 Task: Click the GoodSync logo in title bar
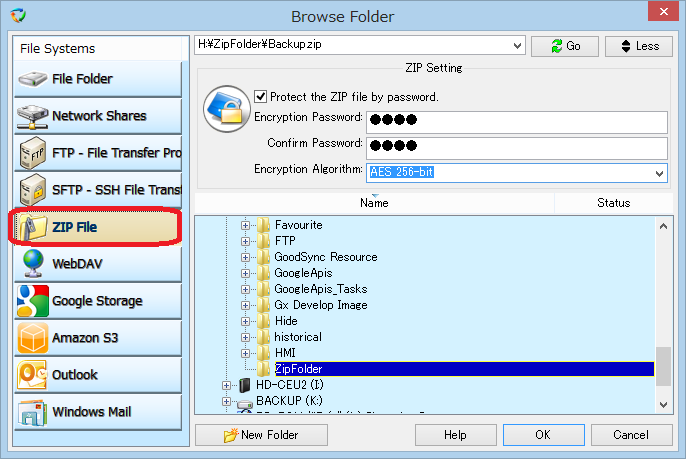coord(18,15)
